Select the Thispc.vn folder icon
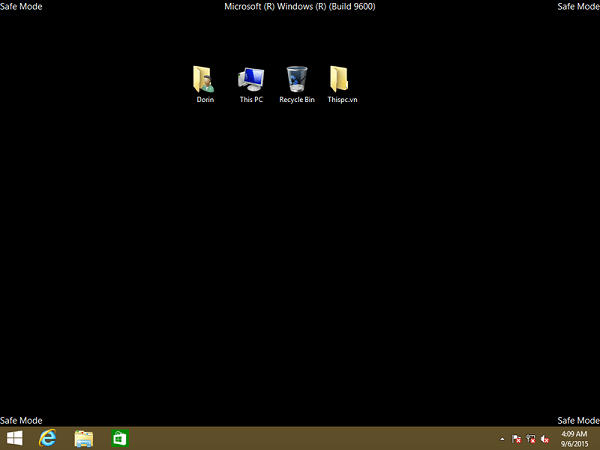This screenshot has height=450, width=600. coord(341,79)
